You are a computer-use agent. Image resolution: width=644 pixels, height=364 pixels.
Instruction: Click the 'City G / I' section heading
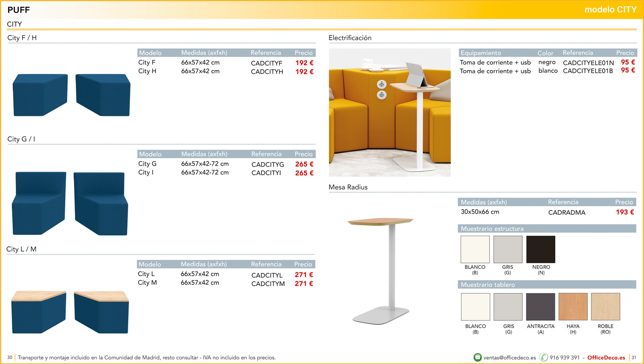tap(21, 139)
